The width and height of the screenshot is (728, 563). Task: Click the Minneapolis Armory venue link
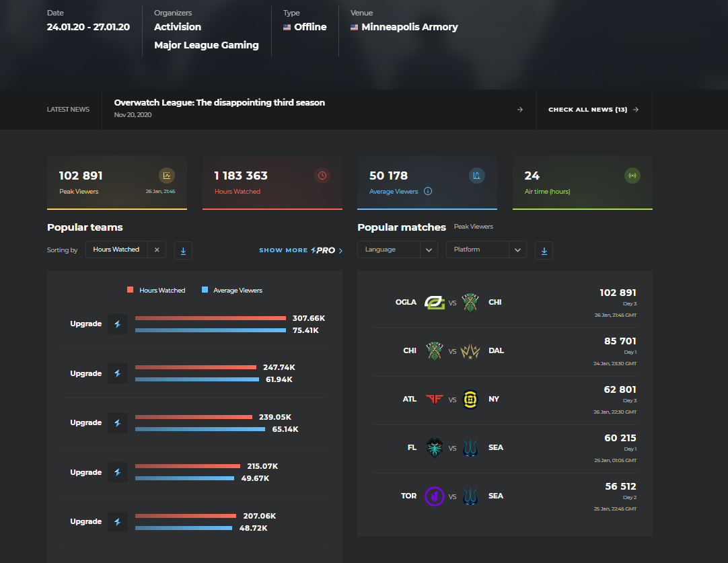410,27
